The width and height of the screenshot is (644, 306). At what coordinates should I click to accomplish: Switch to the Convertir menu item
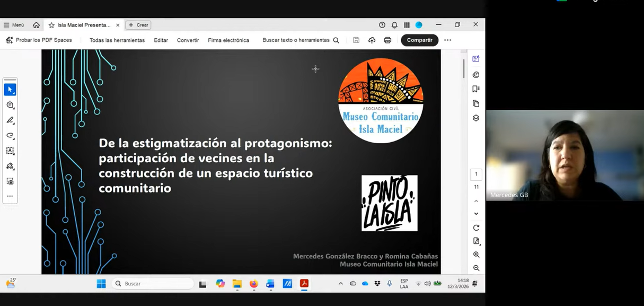pos(188,40)
